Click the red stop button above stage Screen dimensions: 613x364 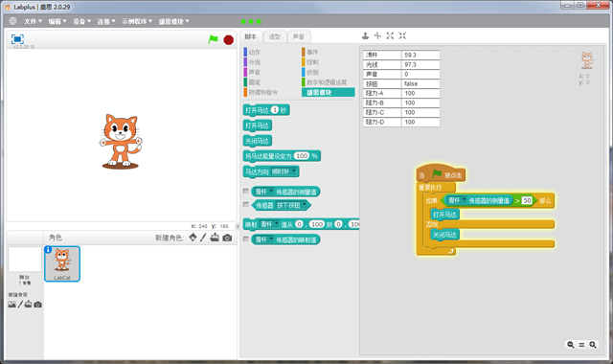pyautogui.click(x=228, y=40)
